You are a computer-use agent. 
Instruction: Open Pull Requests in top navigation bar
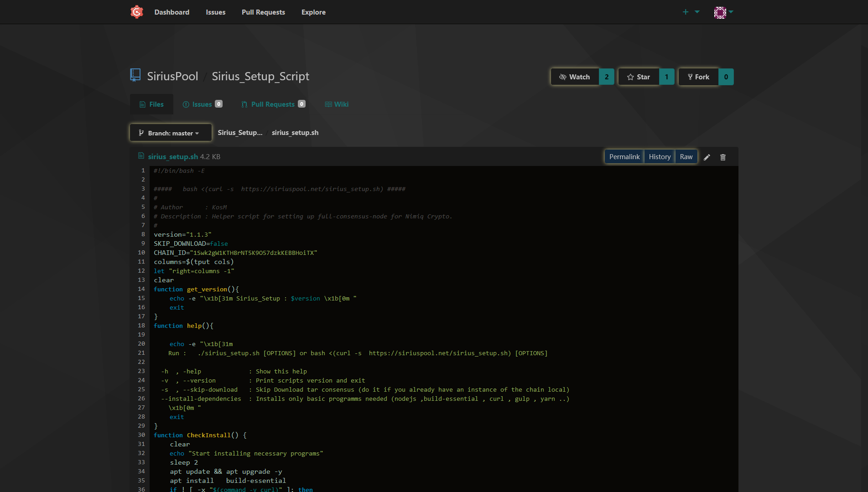pyautogui.click(x=263, y=12)
